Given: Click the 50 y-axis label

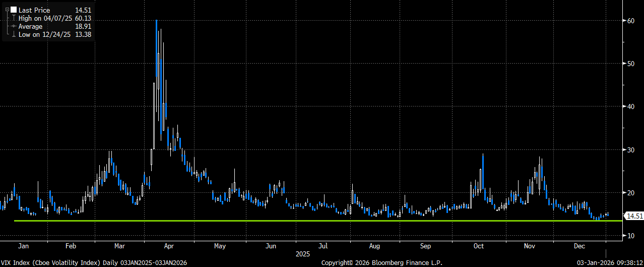Looking at the screenshot, I should coord(631,64).
